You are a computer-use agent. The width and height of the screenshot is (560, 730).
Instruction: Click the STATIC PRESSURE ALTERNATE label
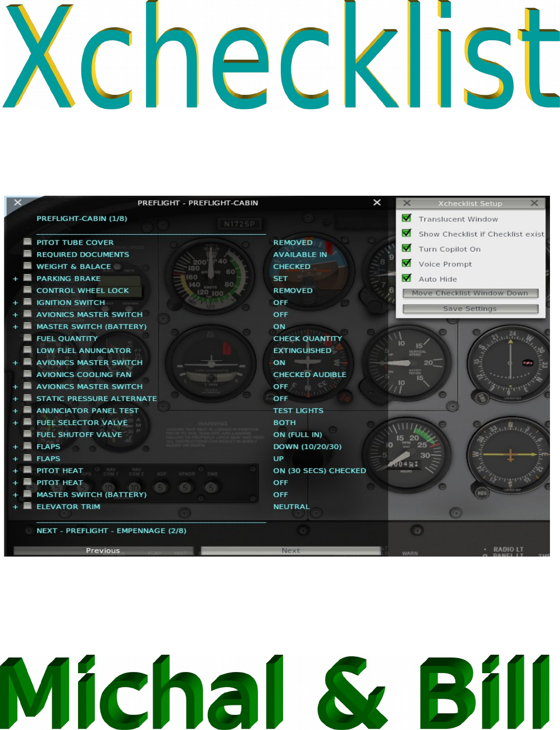coord(97,399)
